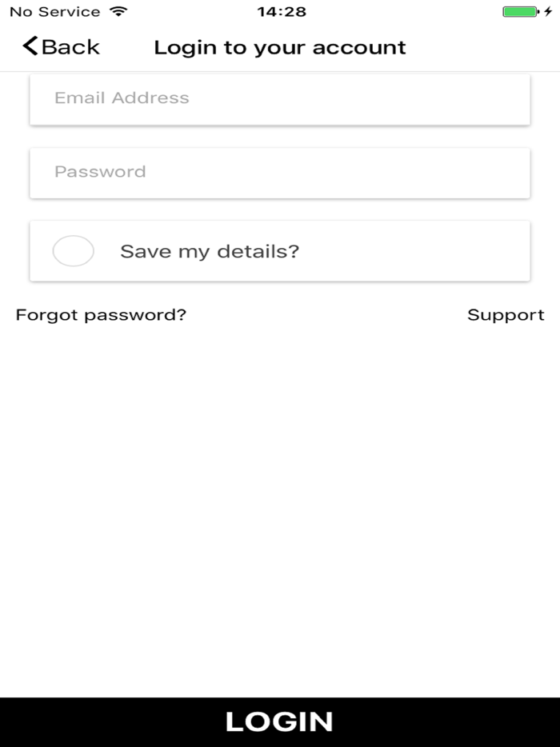The image size is (560, 747).
Task: Tap the "Save my details?" label text
Action: [x=210, y=251]
